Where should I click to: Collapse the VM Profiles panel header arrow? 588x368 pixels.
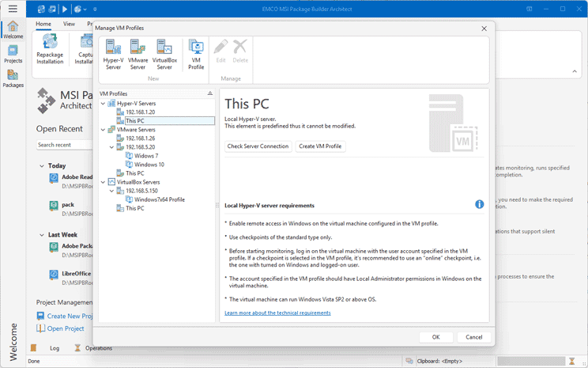(x=209, y=93)
